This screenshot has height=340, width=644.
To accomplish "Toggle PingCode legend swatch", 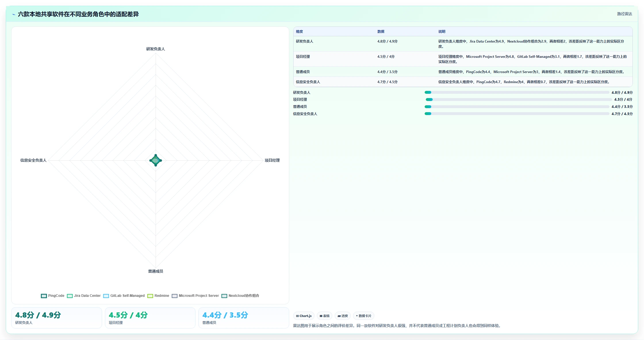I will click(x=44, y=296).
